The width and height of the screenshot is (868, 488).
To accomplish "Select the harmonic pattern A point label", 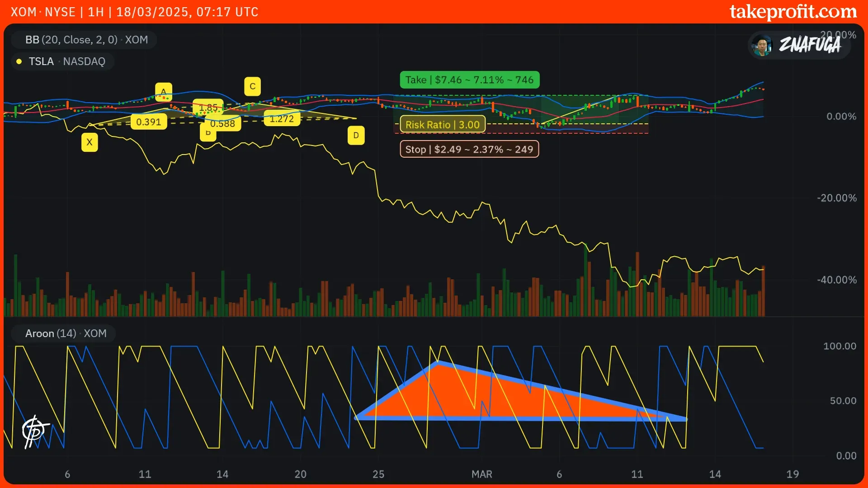I will [163, 91].
